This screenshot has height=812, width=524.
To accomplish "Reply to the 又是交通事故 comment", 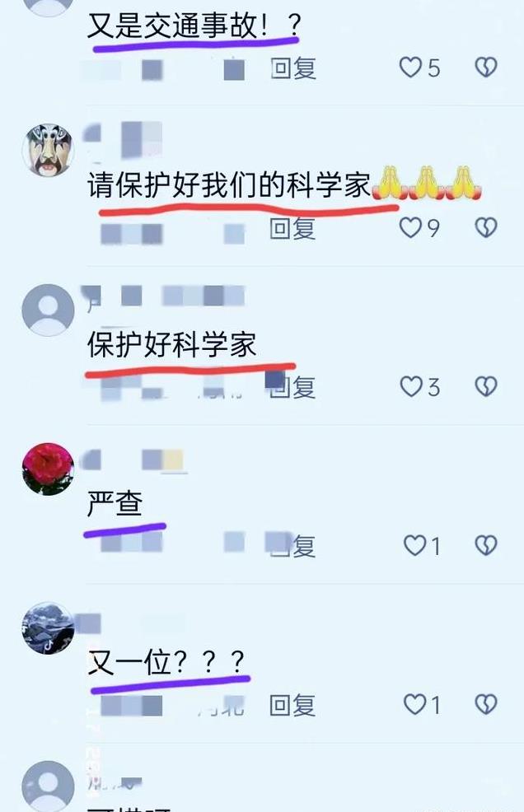I will point(293,68).
